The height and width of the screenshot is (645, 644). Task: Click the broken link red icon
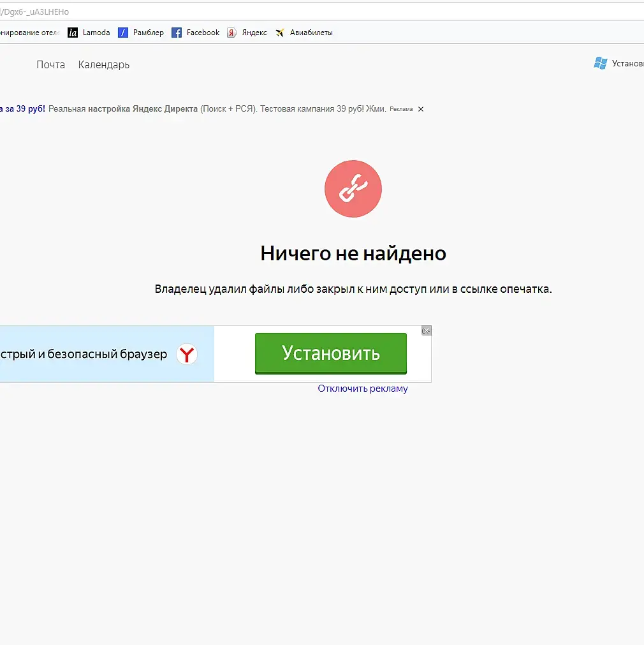353,189
